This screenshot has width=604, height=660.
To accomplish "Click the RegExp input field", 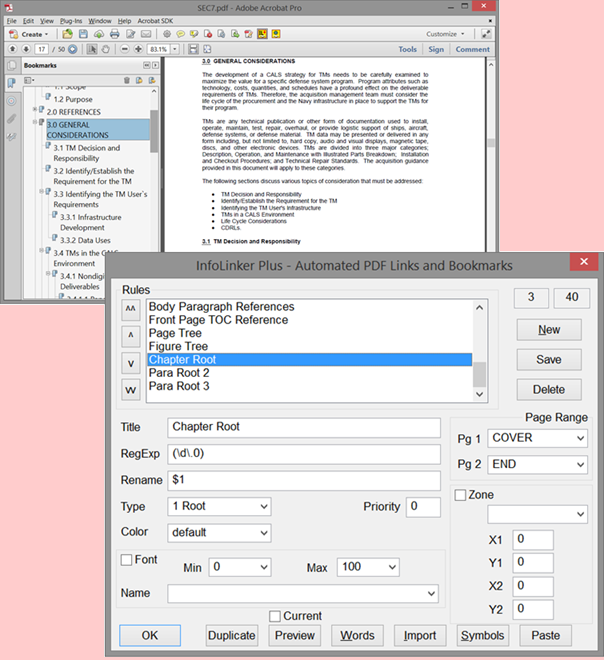I will click(304, 454).
